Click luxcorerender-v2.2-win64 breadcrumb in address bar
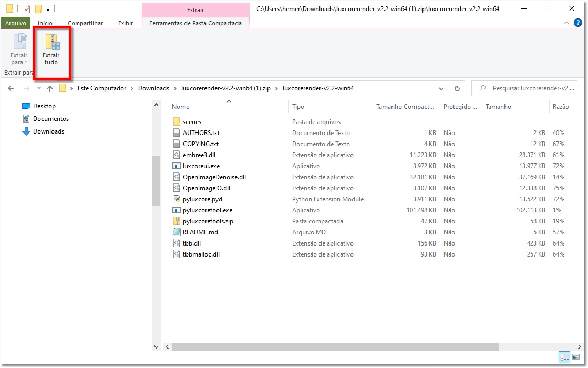The width and height of the screenshot is (588, 368). pyautogui.click(x=318, y=88)
